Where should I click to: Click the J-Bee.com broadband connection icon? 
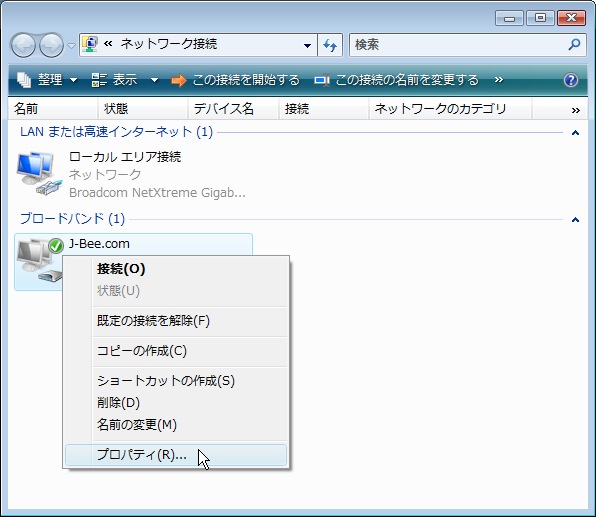[x=39, y=260]
